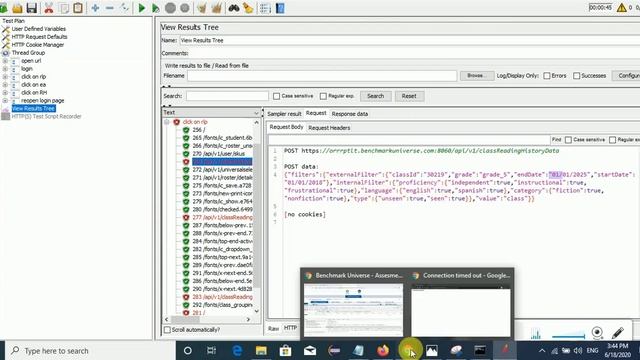
Task: Click the Toggle toolbar icon
Action: 124,8
